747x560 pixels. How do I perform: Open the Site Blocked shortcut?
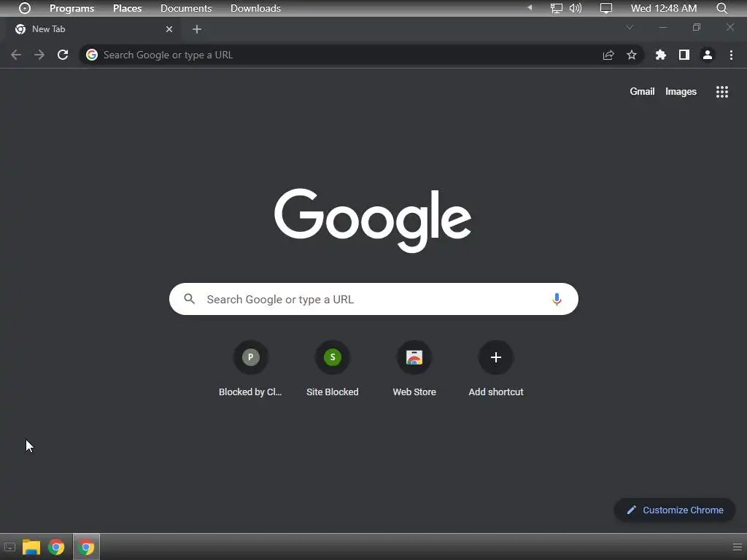[333, 369]
